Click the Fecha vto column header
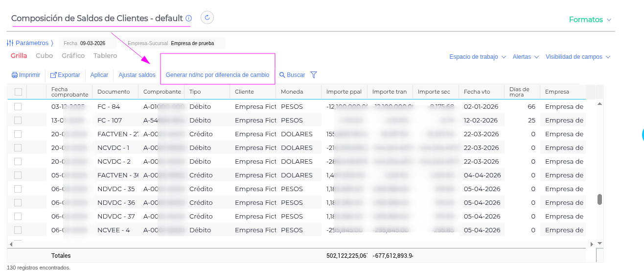The width and height of the screenshot is (644, 271). pos(477,92)
